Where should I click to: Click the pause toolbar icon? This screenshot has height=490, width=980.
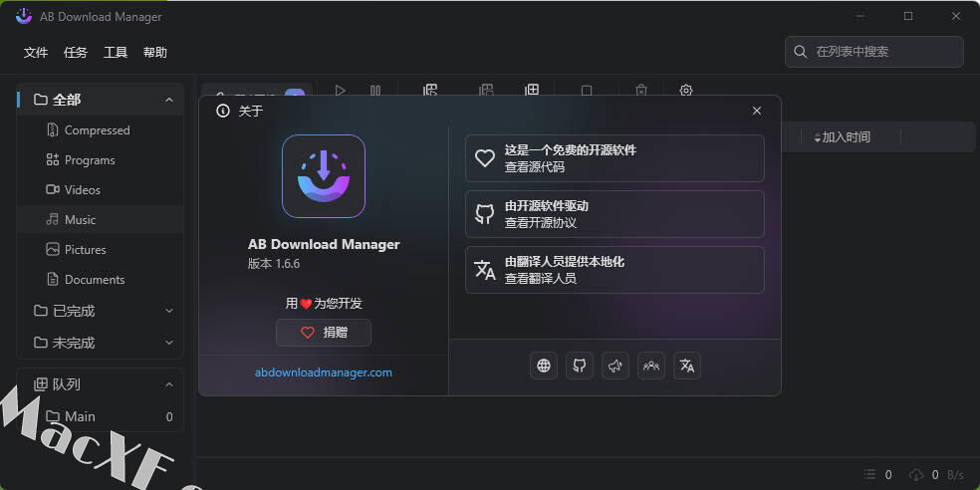pos(375,91)
